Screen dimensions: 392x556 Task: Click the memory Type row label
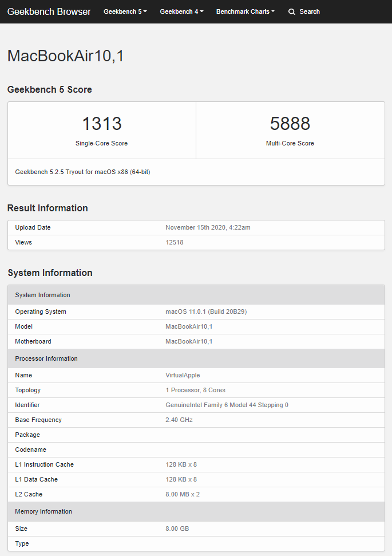click(x=22, y=543)
